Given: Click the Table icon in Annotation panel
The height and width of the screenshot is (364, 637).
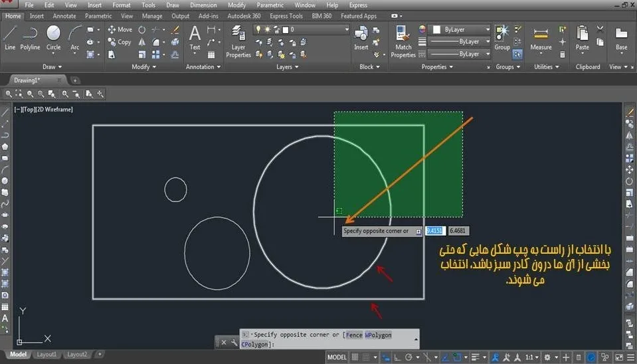Looking at the screenshot, I should pos(211,54).
